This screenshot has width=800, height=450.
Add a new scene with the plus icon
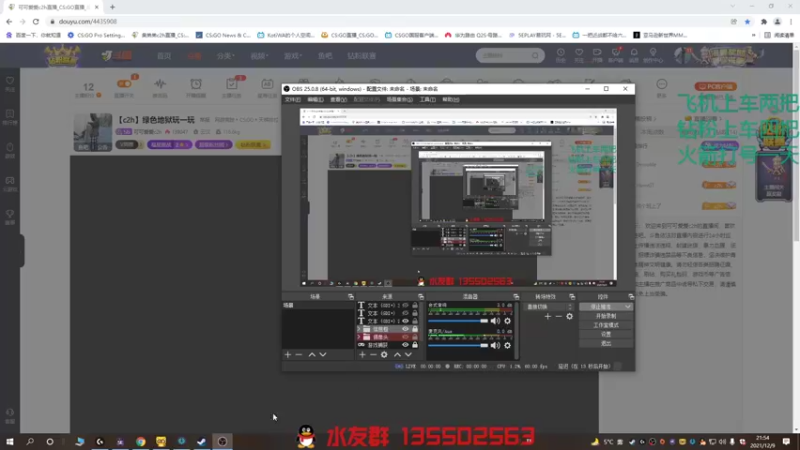(288, 355)
